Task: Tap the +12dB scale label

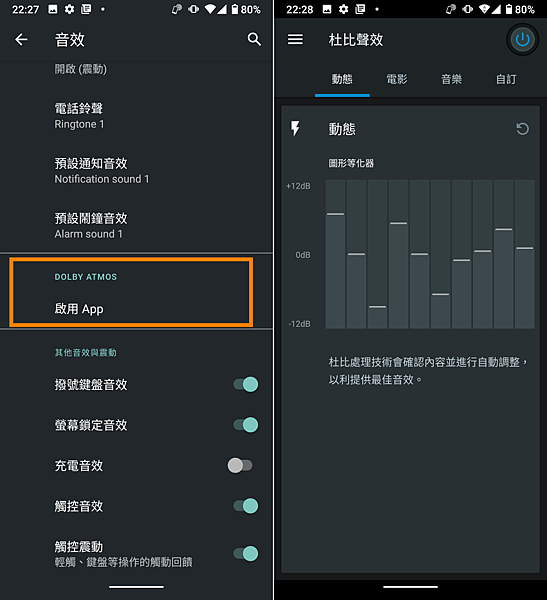Action: (x=299, y=186)
